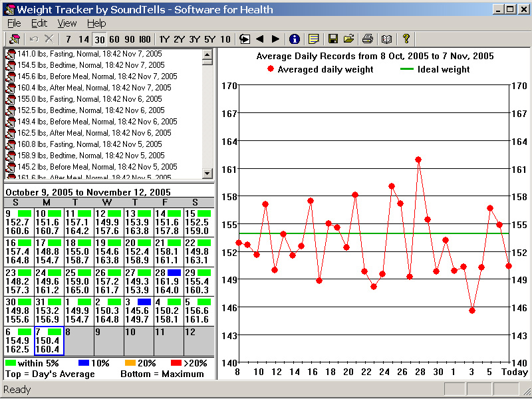The width and height of the screenshot is (532, 399).
Task: Click the save floppy disk icon
Action: (x=333, y=39)
